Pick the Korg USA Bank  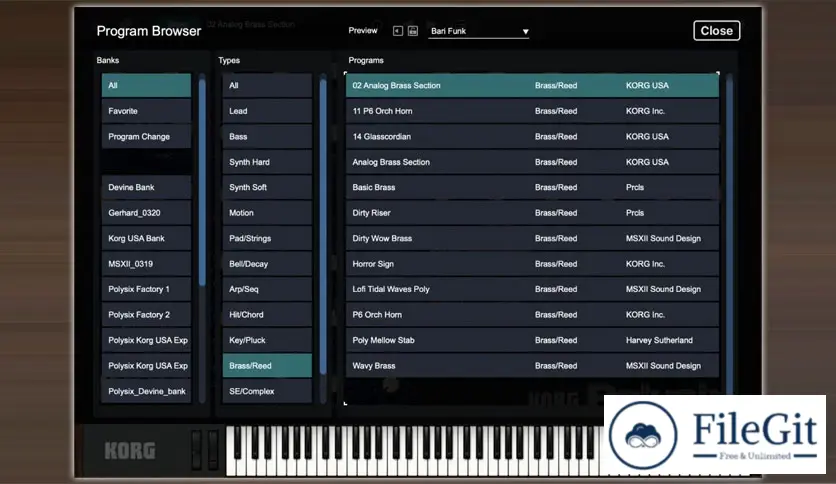tap(146, 238)
